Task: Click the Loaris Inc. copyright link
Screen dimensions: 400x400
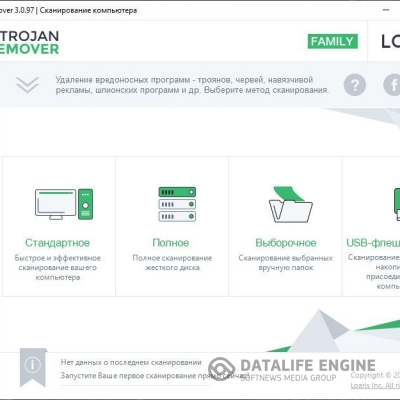Action: [375, 385]
